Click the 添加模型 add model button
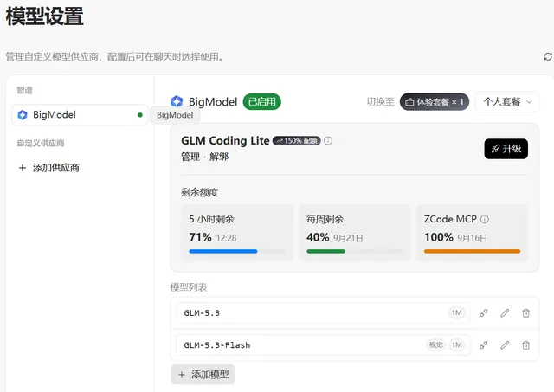This screenshot has width=554, height=392. coord(203,375)
